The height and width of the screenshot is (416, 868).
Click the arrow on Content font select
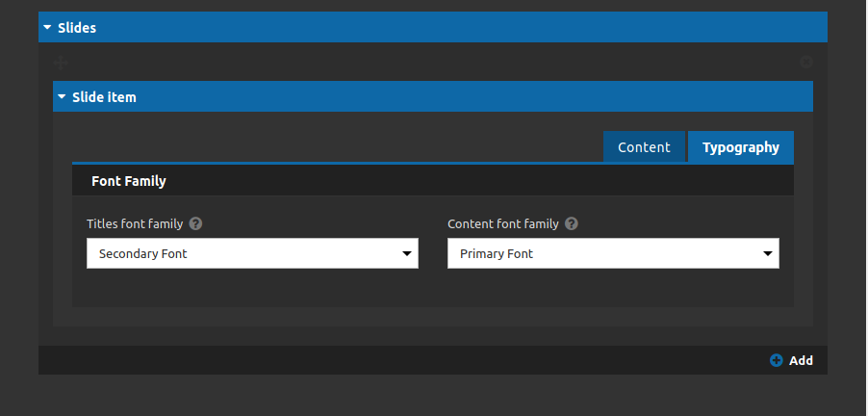(768, 253)
